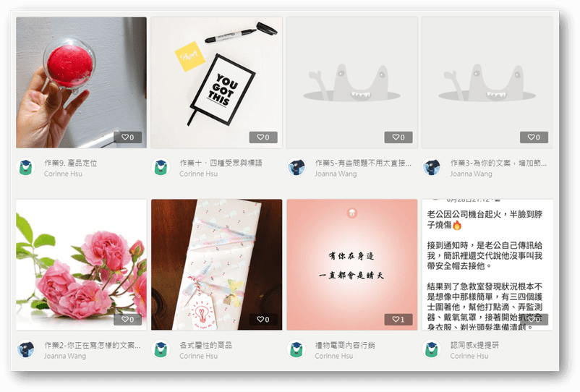Click author name Corinne Hsu under 各式屬性的商品
580x392 pixels.
pos(198,356)
